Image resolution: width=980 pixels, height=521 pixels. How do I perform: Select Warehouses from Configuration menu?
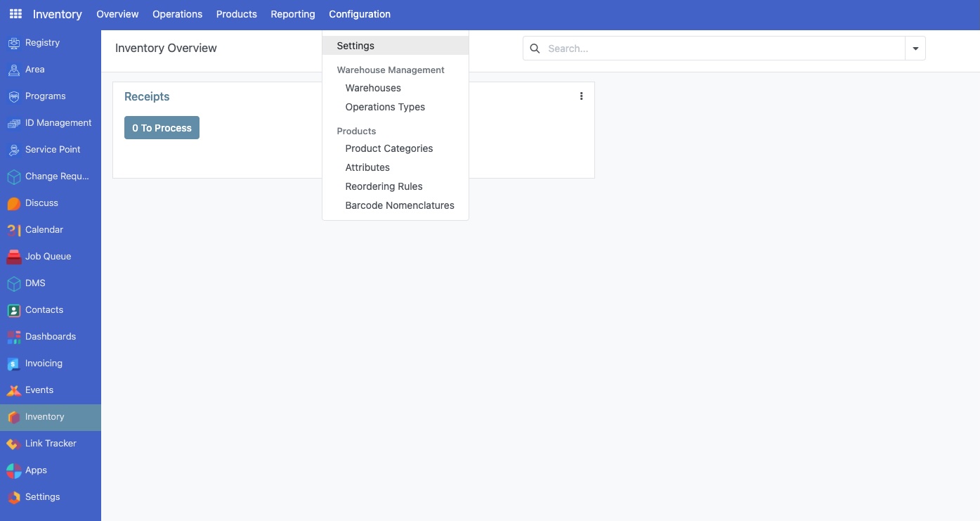tap(373, 88)
